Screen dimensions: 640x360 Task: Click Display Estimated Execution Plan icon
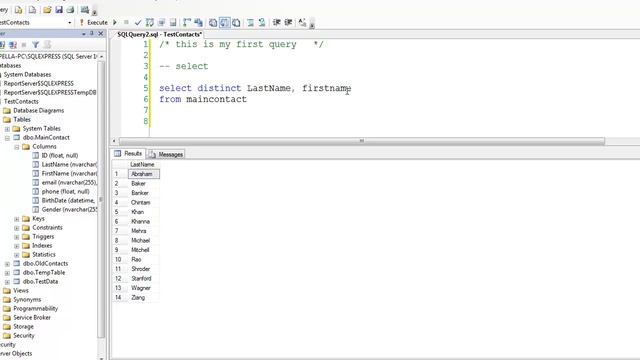(150, 22)
